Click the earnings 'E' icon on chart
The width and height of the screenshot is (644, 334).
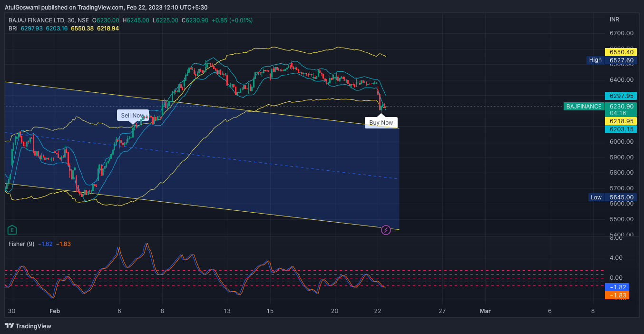click(x=12, y=230)
